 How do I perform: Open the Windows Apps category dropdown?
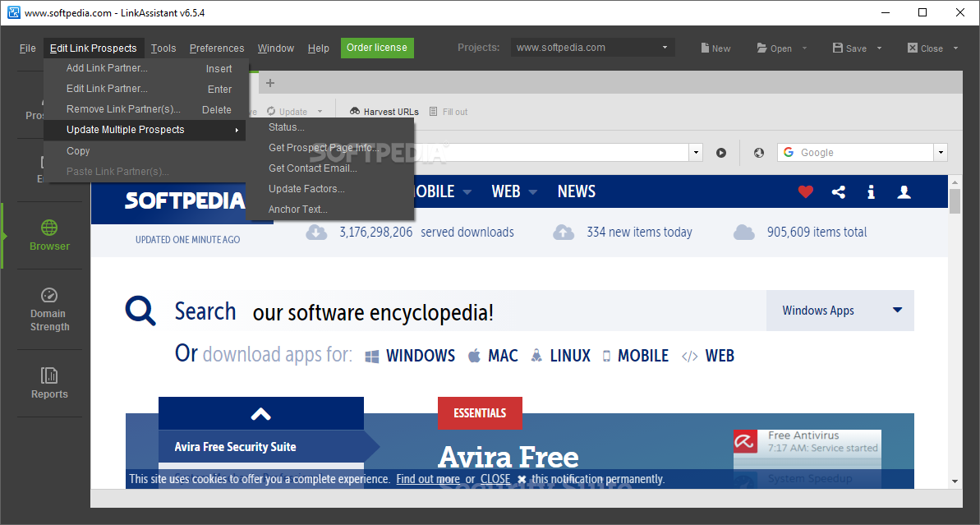click(x=840, y=311)
